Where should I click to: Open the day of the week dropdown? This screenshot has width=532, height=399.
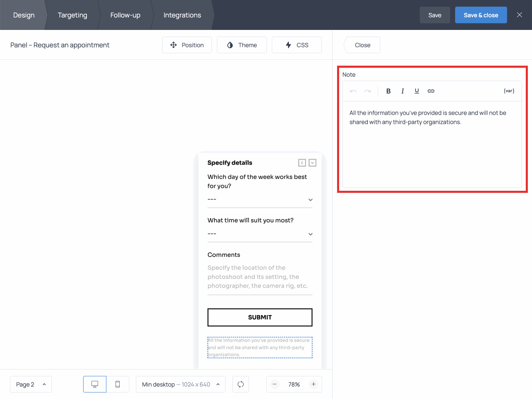click(x=260, y=199)
